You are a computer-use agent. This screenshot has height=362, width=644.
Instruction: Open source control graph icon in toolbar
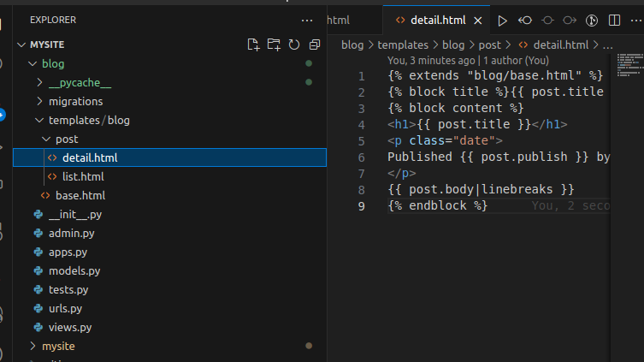(592, 21)
